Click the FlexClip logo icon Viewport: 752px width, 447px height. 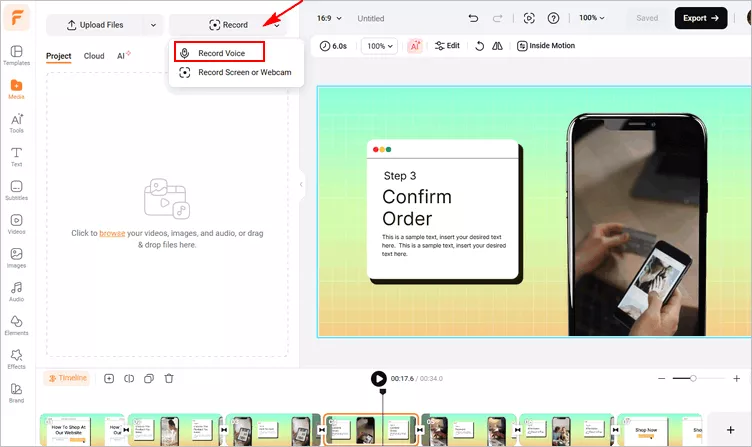[17, 18]
